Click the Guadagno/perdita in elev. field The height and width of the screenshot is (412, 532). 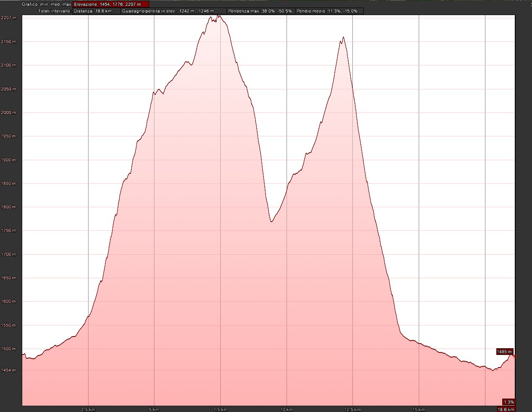pyautogui.click(x=173, y=11)
